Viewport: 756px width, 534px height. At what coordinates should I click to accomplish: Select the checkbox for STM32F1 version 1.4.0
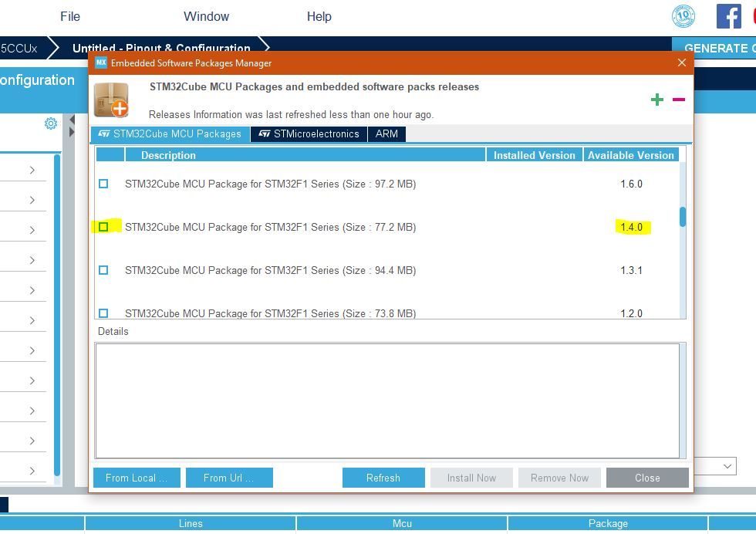(103, 227)
